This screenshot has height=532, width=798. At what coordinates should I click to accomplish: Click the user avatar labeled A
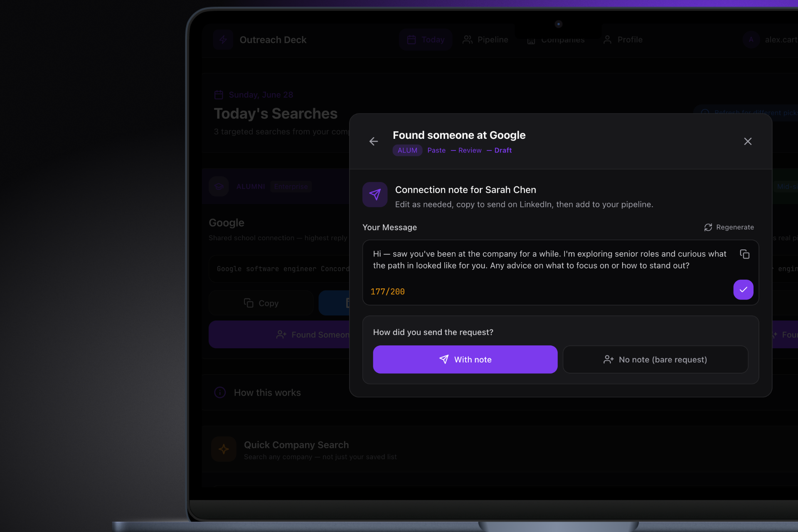(x=751, y=40)
